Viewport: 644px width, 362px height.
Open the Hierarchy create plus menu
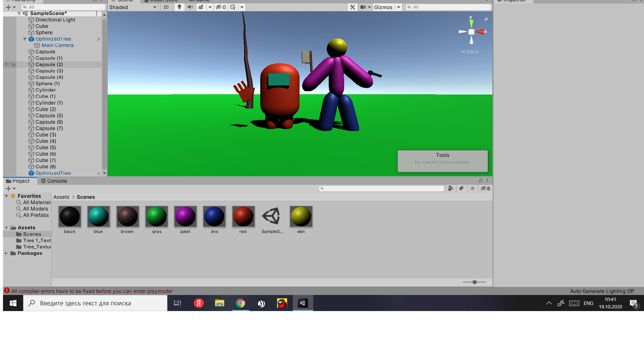tap(10, 8)
